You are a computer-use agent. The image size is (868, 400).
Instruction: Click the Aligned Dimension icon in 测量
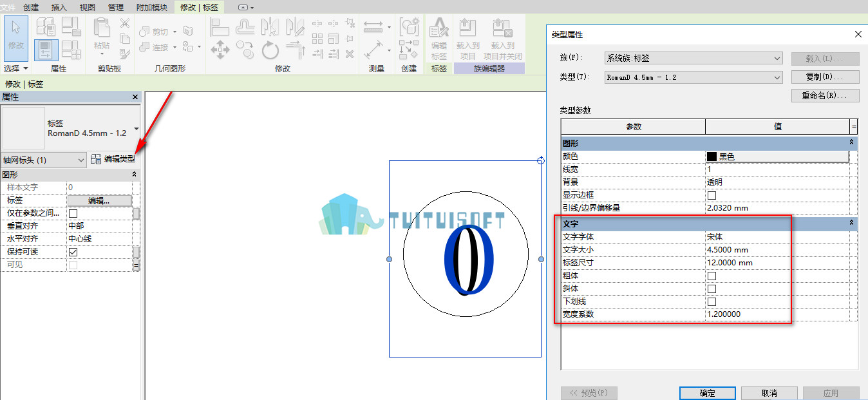coord(373,27)
